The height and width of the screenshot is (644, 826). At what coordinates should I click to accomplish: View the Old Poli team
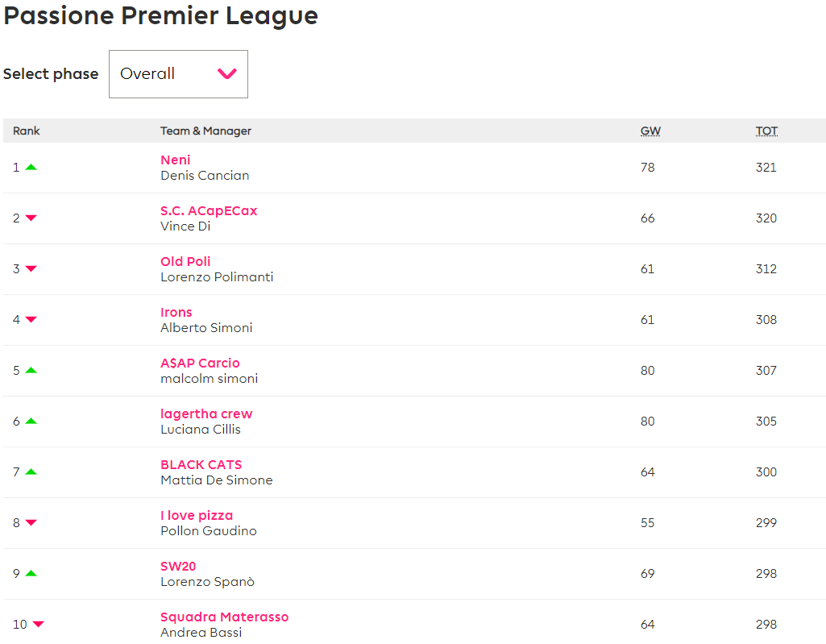tap(185, 261)
